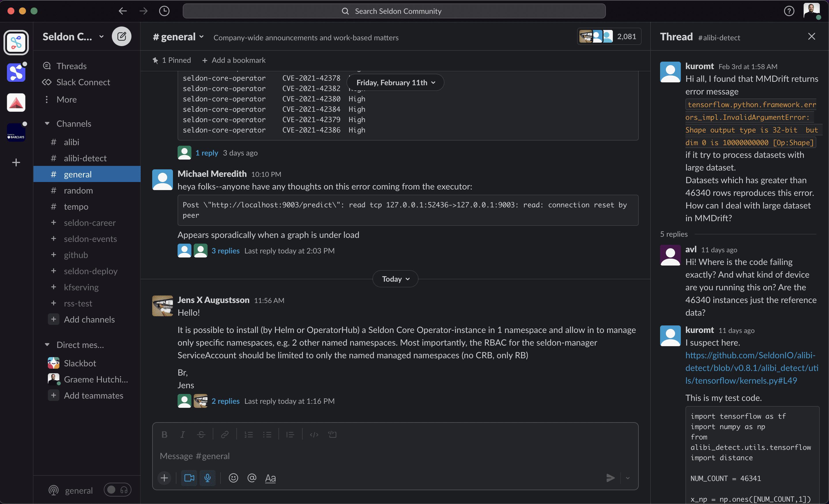Insert a link in composer
829x504 pixels.
click(x=225, y=434)
